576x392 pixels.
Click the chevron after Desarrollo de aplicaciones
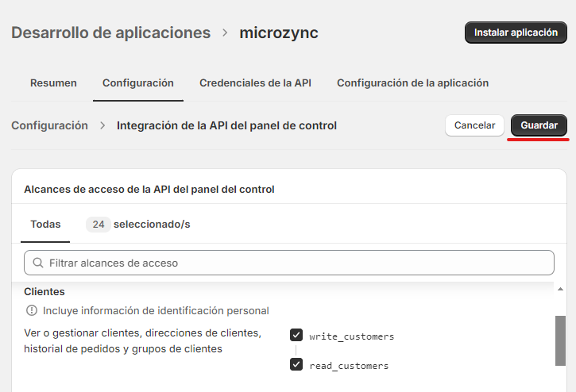tap(225, 33)
